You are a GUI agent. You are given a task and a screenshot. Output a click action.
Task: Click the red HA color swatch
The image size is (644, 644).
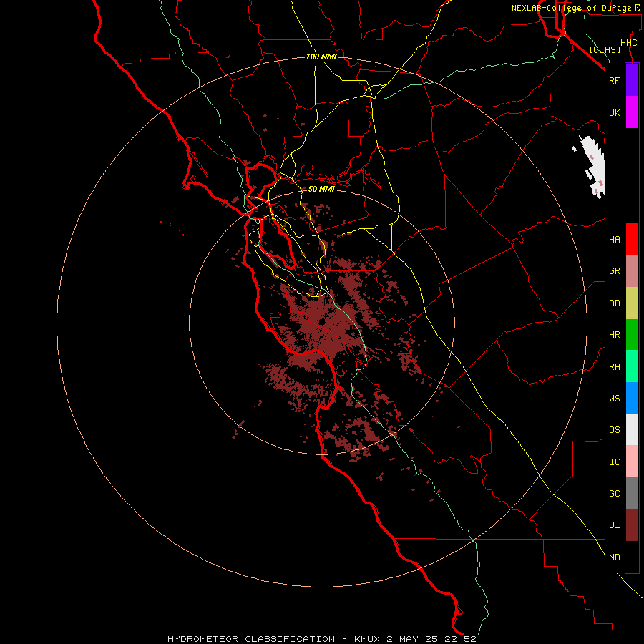point(632,239)
